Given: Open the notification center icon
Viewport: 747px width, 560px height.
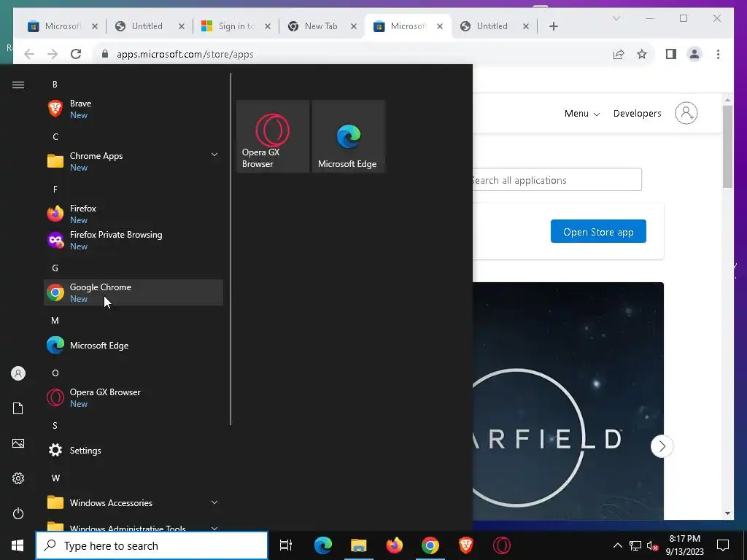Looking at the screenshot, I should click(723, 545).
